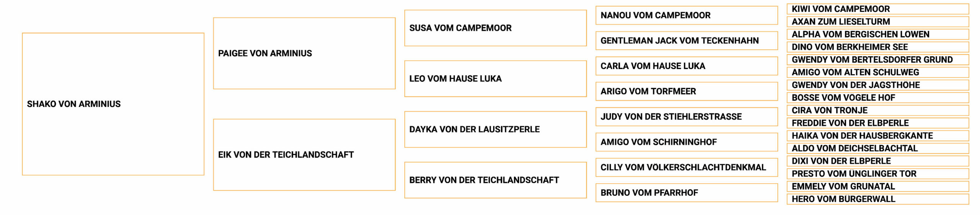Viewport: 980px width, 215px height.
Task: Open GENTLEMAN JACK VOM TECKENHAHN entry
Action: point(686,41)
